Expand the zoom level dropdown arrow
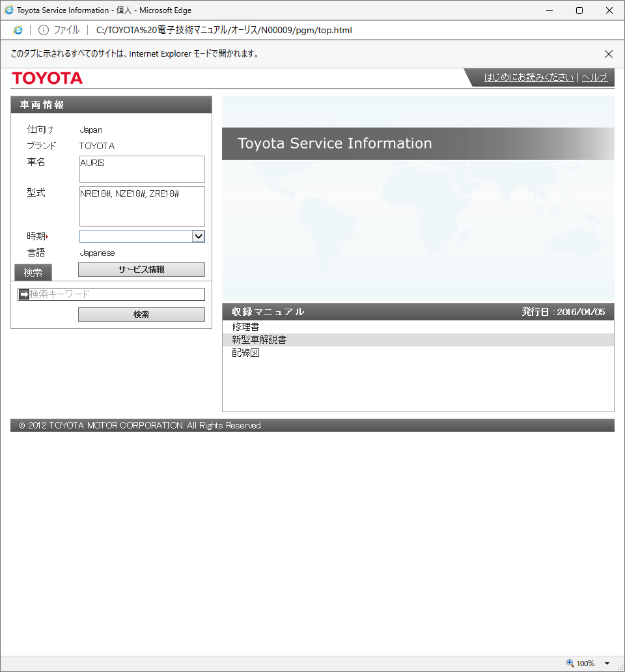The image size is (625, 672). click(x=607, y=664)
